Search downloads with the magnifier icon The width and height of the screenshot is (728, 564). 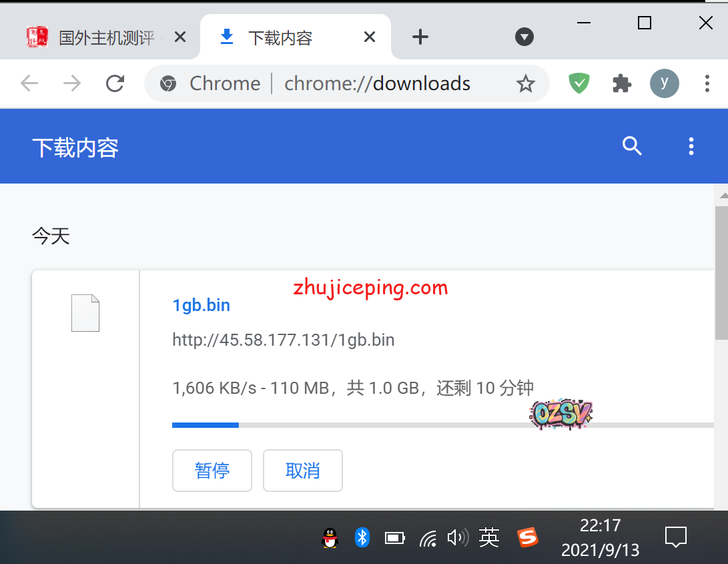pos(631,146)
